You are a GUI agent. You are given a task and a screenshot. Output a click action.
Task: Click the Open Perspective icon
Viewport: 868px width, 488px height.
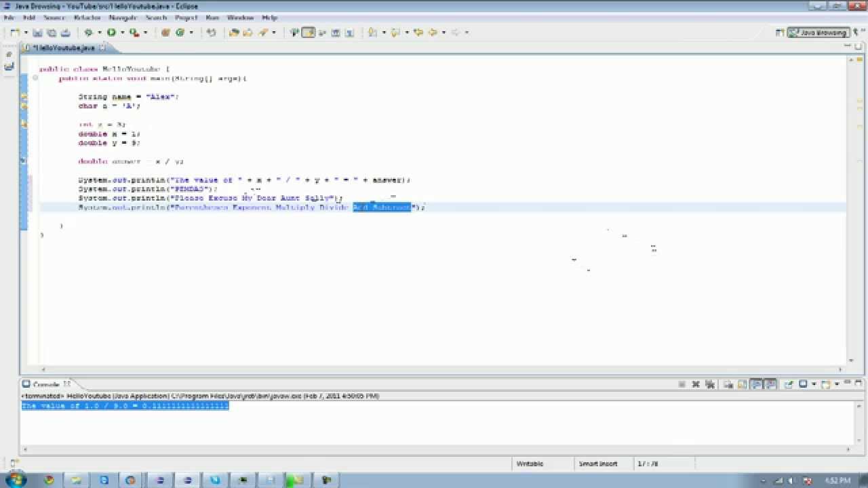[781, 33]
